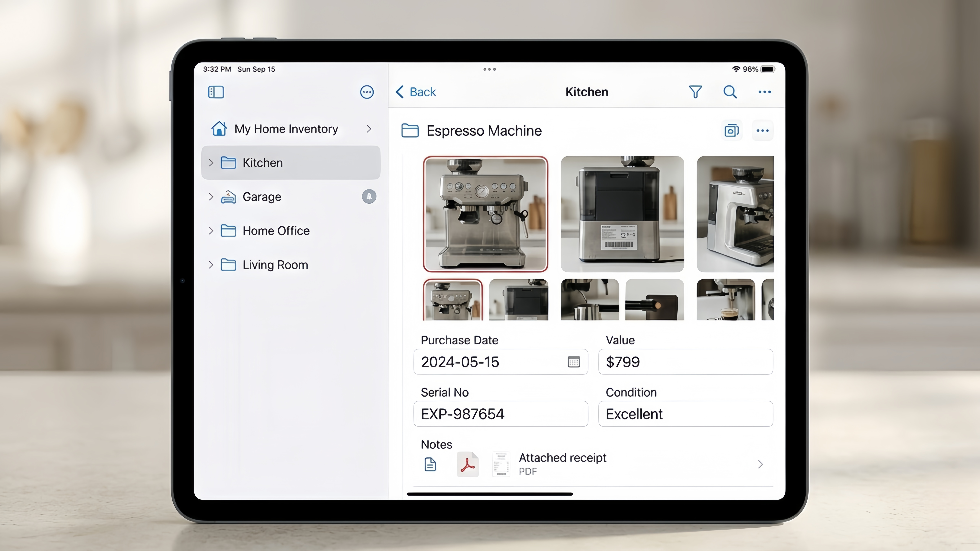Select the machine rear label photo
This screenshot has height=551, width=980.
pyautogui.click(x=622, y=214)
